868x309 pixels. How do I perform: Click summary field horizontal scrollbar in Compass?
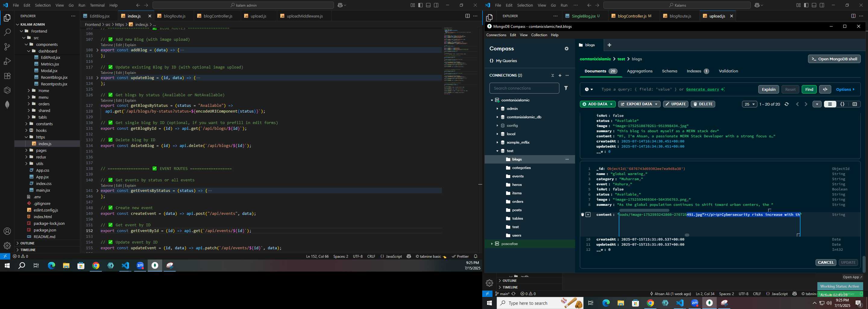point(644,211)
